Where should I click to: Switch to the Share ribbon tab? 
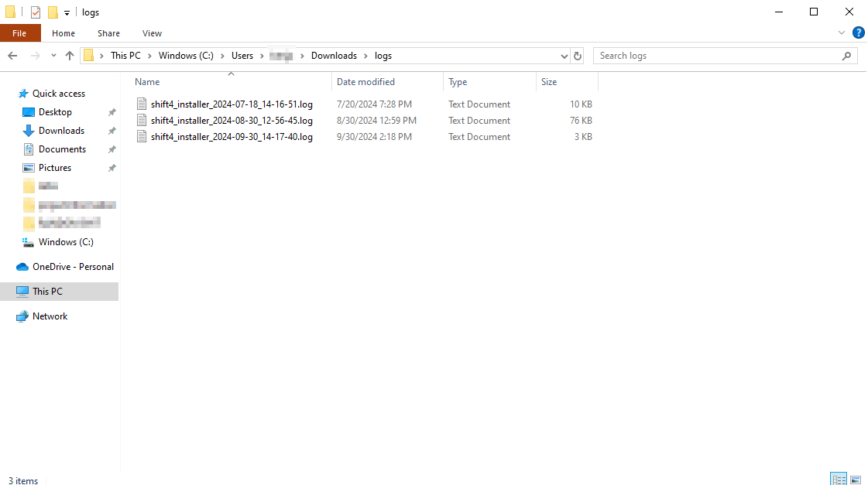pyautogui.click(x=108, y=33)
